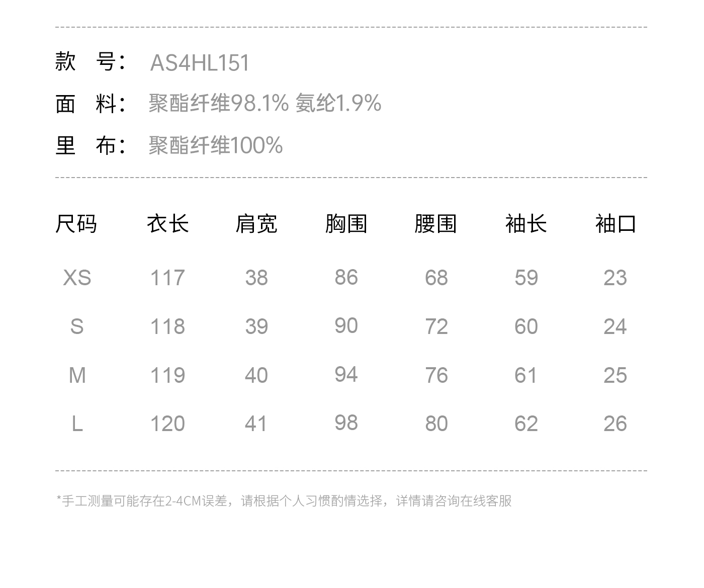This screenshot has height=588, width=704.
Task: Click the garment length value 118
Action: [167, 327]
